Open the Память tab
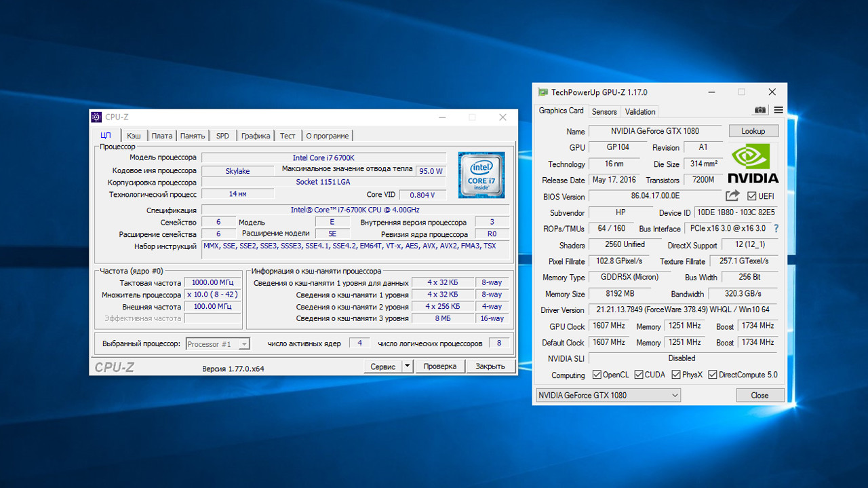Image resolution: width=868 pixels, height=488 pixels. coord(193,136)
